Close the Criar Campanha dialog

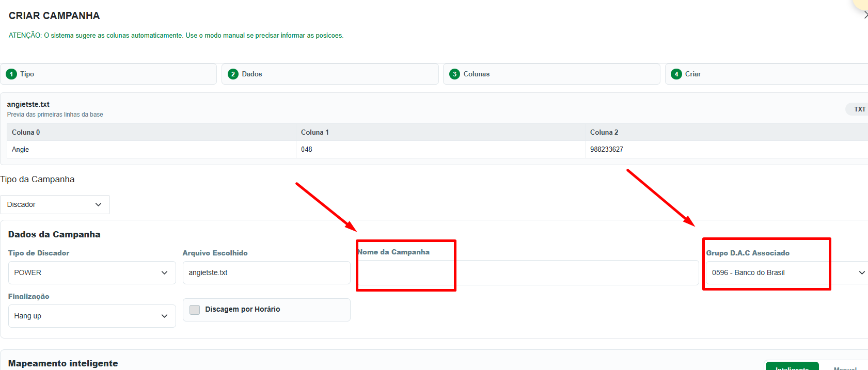865,15
